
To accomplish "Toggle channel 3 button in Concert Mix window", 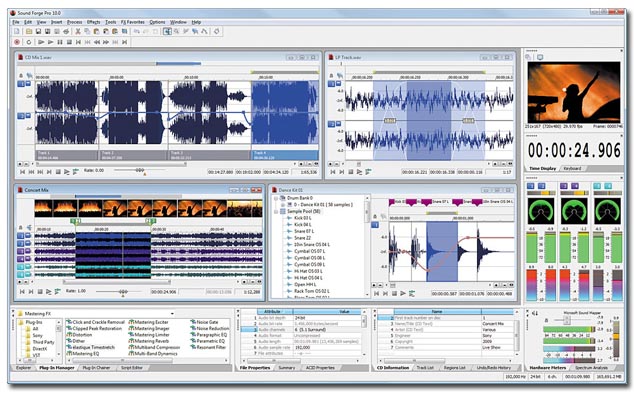I will (21, 251).
